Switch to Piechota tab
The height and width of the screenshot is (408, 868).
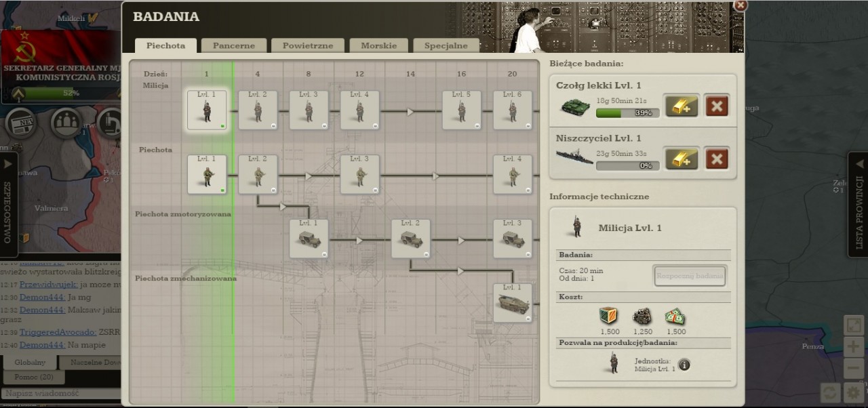point(165,45)
